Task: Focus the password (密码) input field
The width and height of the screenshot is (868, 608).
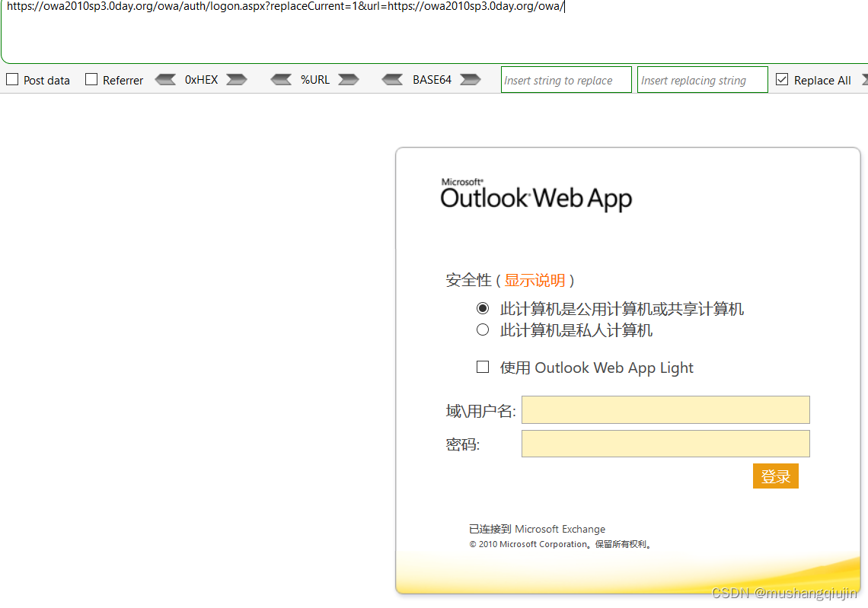Action: point(665,444)
